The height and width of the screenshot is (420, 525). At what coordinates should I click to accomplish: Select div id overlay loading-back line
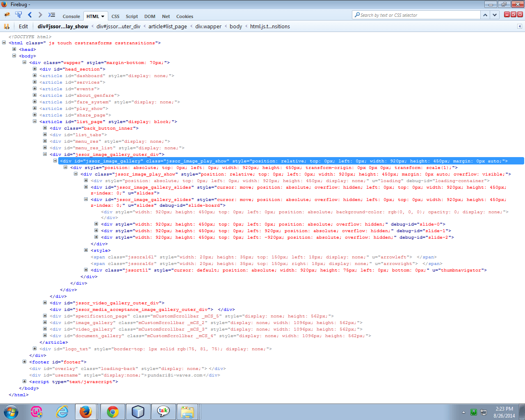[128, 369]
